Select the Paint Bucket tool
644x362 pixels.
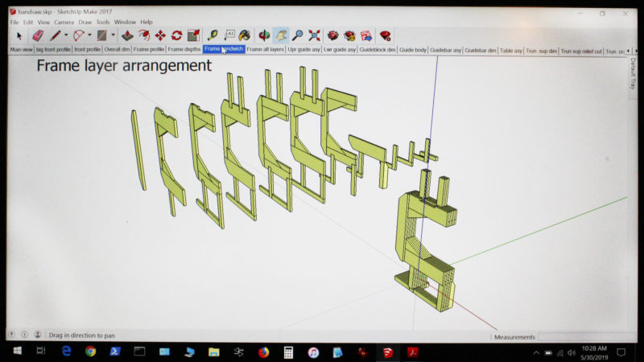pyautogui.click(x=244, y=36)
